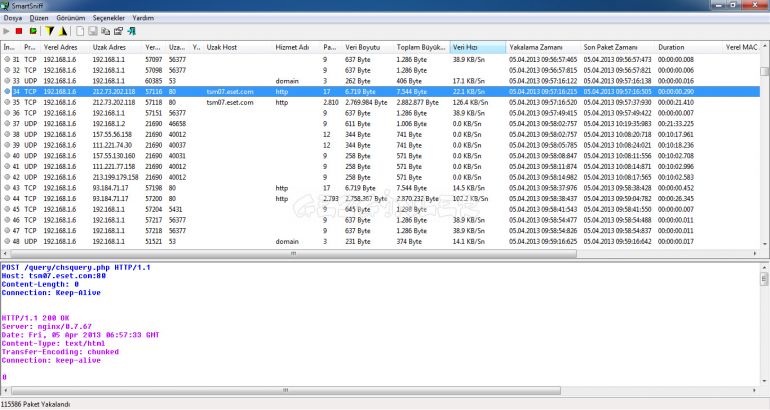The image size is (770, 410).
Task: Click the packet list right scroll arrow
Action: click(755, 254)
